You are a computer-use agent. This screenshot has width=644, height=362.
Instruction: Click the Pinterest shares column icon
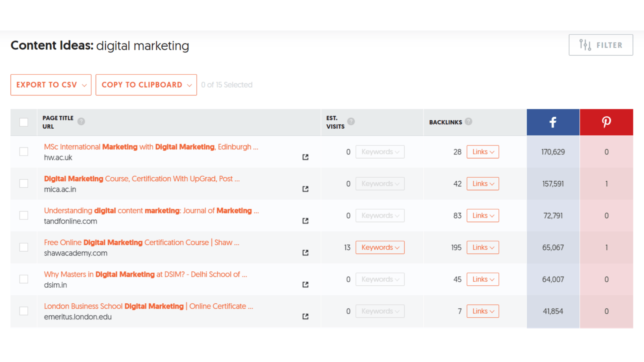point(606,122)
